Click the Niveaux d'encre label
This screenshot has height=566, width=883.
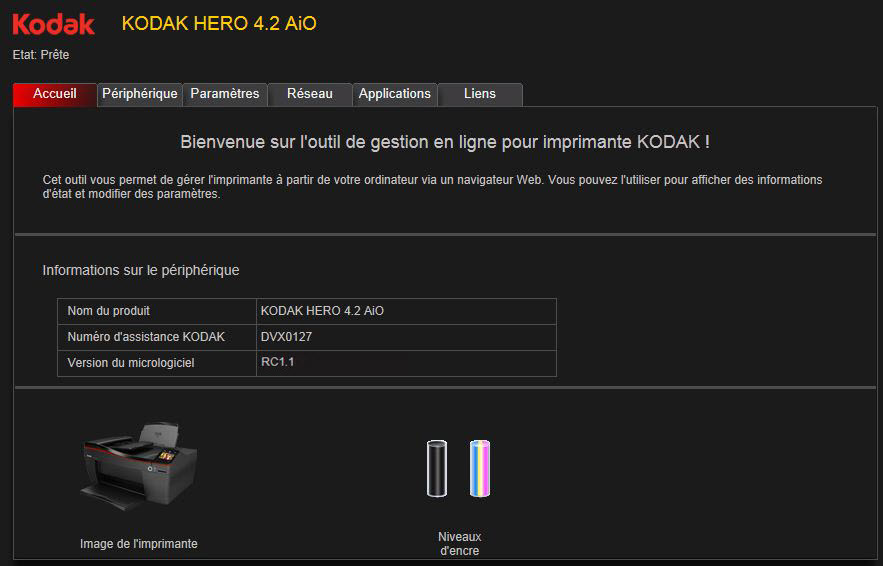460,544
